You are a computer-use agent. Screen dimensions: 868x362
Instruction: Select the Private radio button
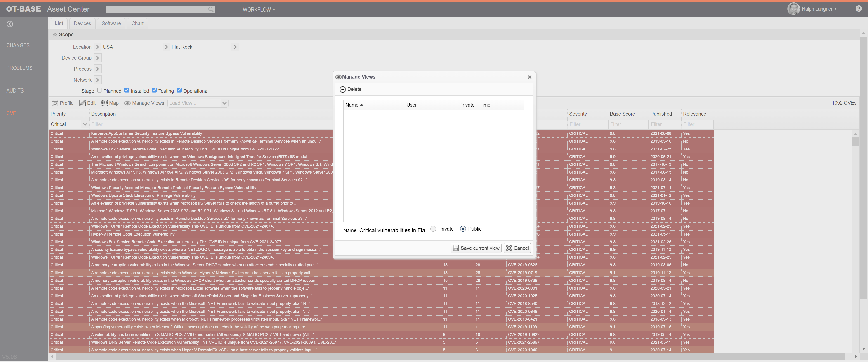(433, 229)
